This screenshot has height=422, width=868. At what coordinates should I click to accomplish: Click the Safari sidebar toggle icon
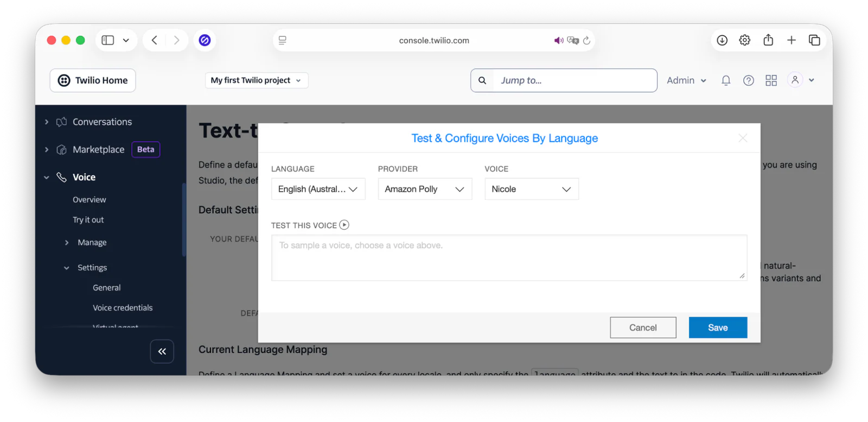[108, 40]
